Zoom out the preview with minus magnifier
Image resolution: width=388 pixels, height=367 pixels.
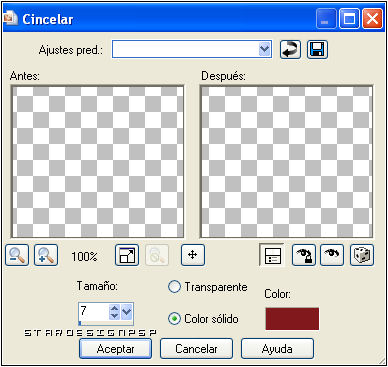pos(17,255)
